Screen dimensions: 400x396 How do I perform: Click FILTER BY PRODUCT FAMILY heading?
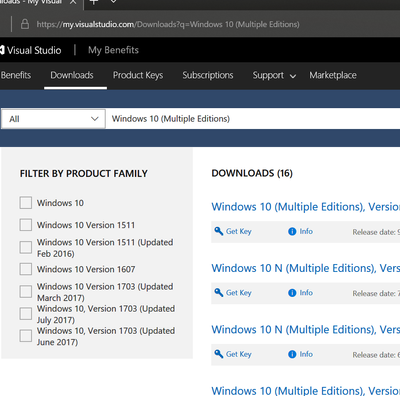(84, 174)
